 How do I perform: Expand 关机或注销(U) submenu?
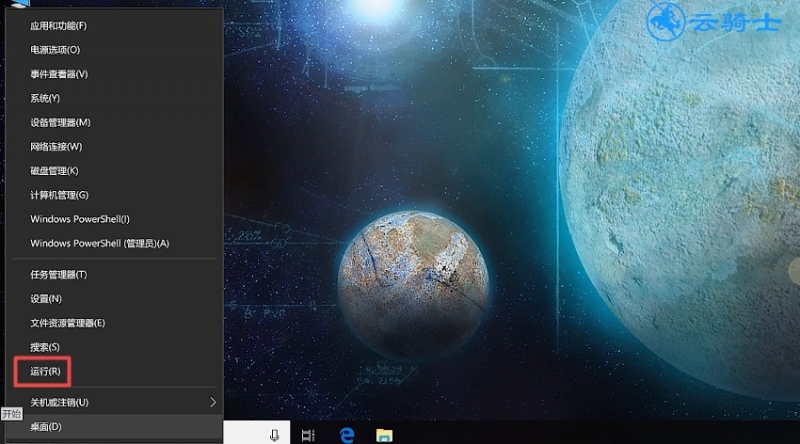click(114, 402)
